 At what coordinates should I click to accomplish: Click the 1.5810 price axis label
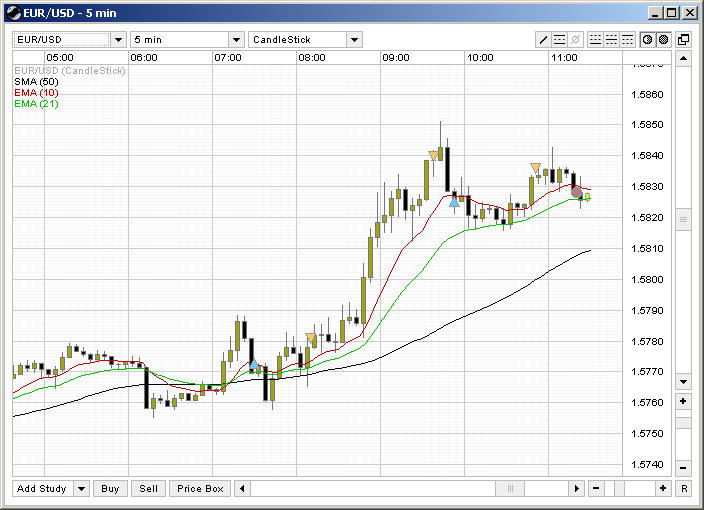647,248
